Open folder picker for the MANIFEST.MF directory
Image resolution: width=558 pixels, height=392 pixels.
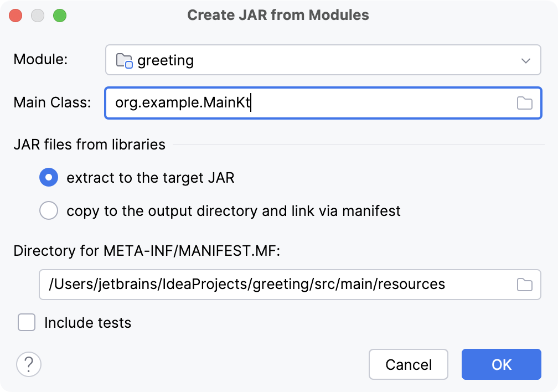pyautogui.click(x=525, y=284)
